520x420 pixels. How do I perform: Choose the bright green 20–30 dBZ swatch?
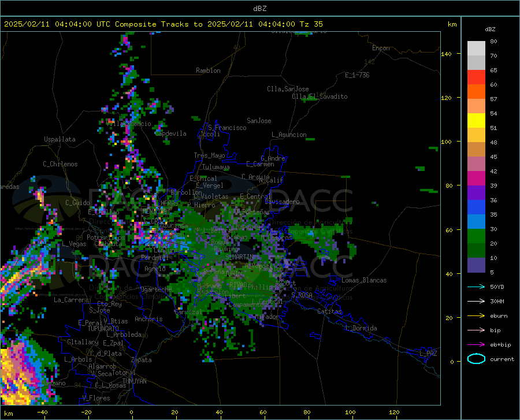(x=476, y=236)
